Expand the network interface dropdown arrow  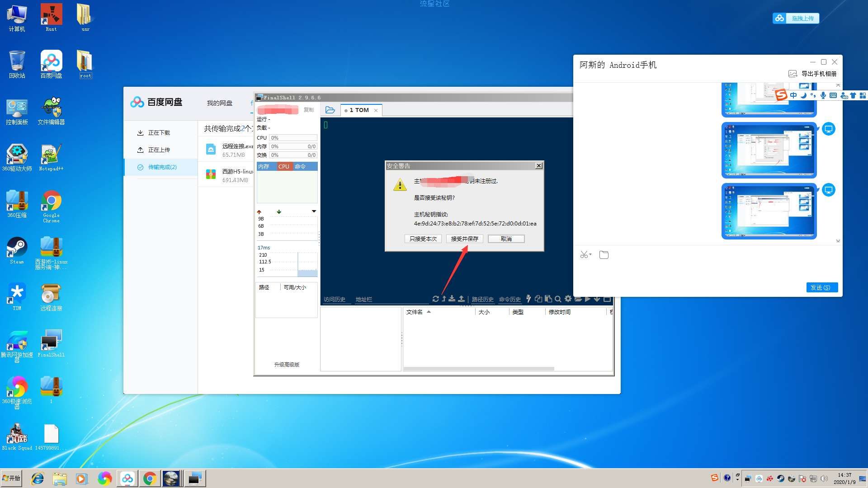click(x=314, y=211)
